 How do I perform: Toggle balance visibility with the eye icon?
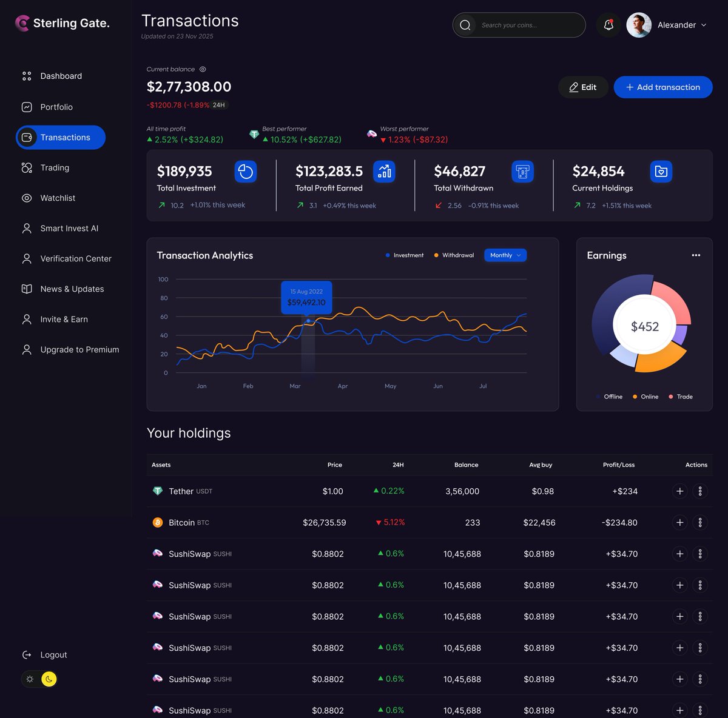[x=203, y=69]
